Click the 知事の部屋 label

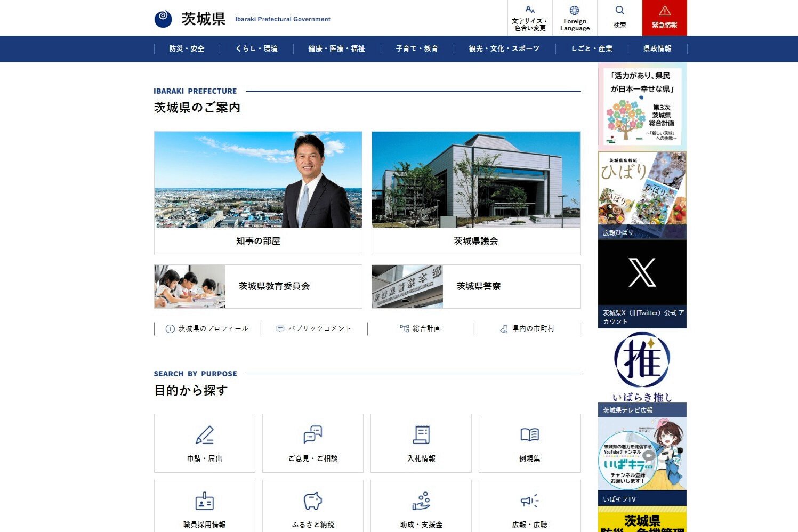tap(258, 241)
